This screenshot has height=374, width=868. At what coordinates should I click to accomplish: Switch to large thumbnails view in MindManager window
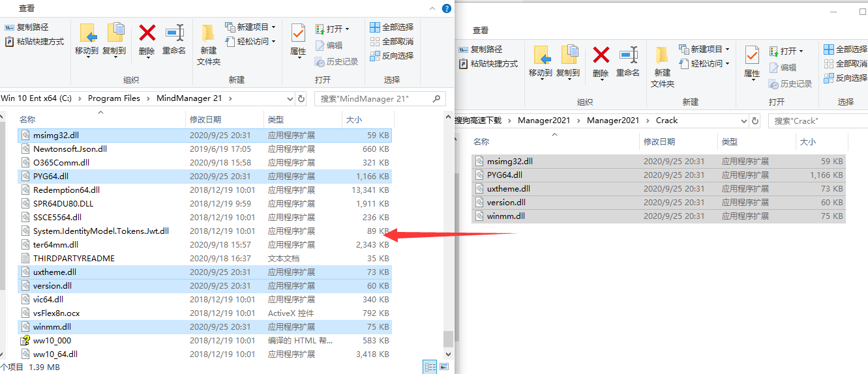point(444,367)
